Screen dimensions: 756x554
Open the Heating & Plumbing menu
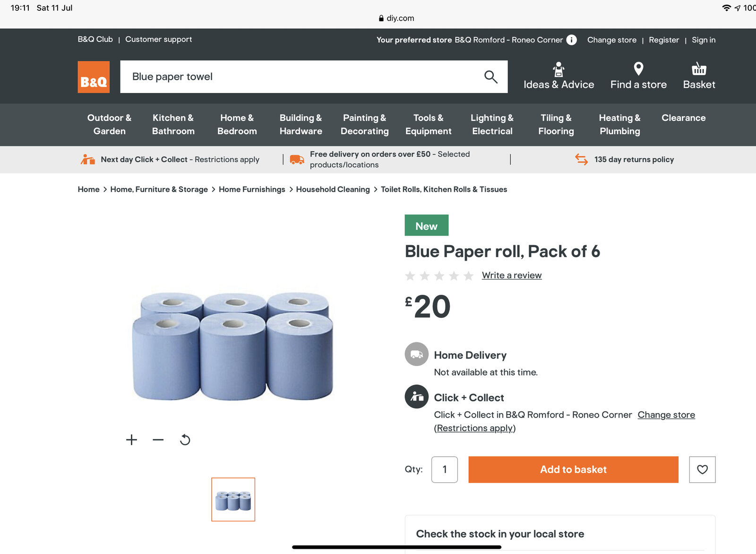point(619,124)
